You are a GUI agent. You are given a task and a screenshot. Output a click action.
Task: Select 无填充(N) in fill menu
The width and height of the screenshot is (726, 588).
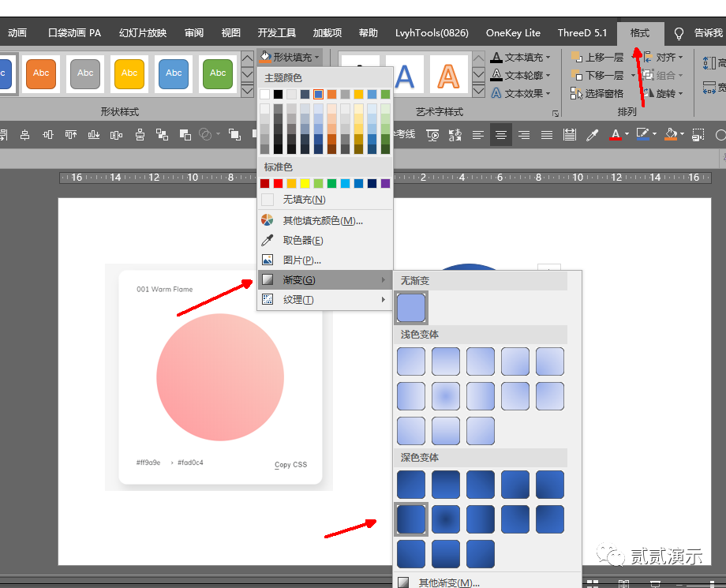tap(324, 200)
